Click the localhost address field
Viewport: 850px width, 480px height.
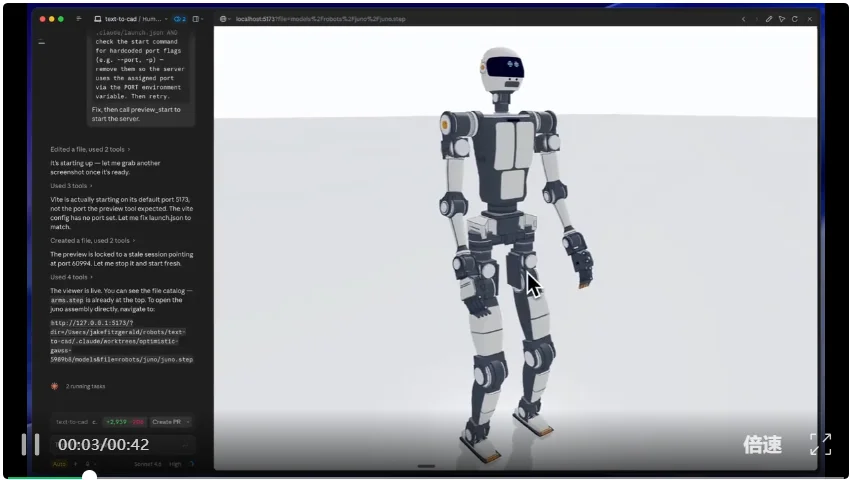[320, 19]
